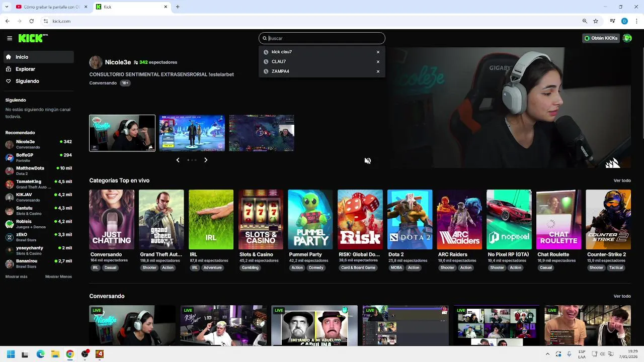Open Dota 2 category card
Screen dimensions: 644x362
click(410, 219)
